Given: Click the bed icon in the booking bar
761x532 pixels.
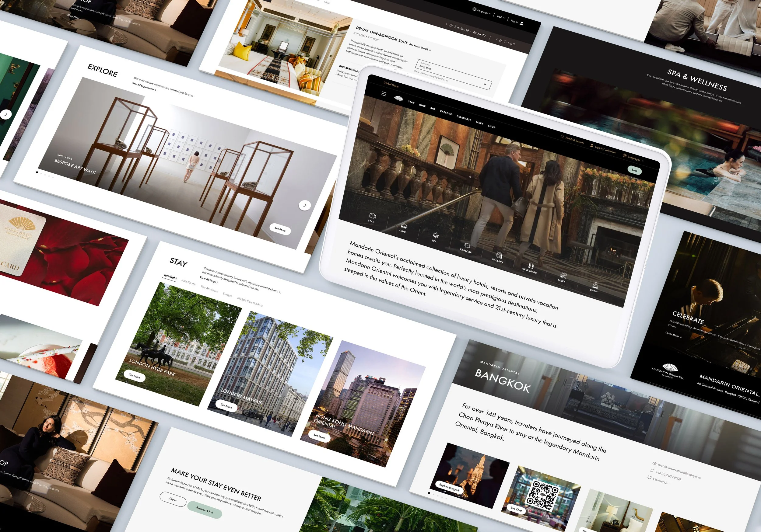Looking at the screenshot, I should point(510,43).
